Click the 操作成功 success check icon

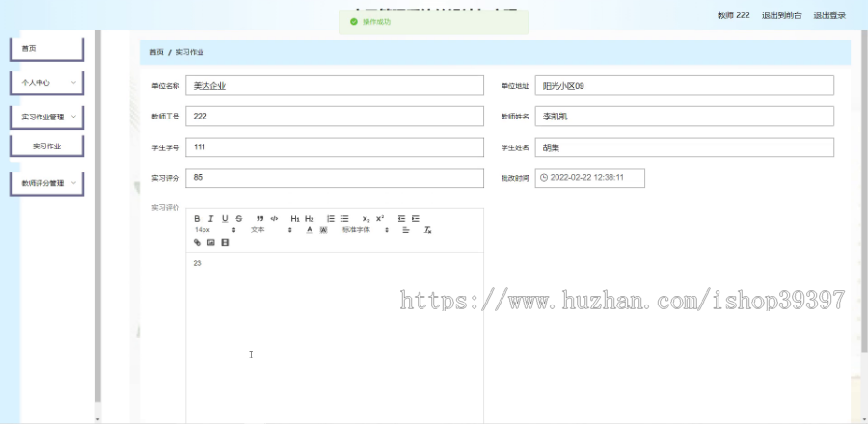(354, 22)
